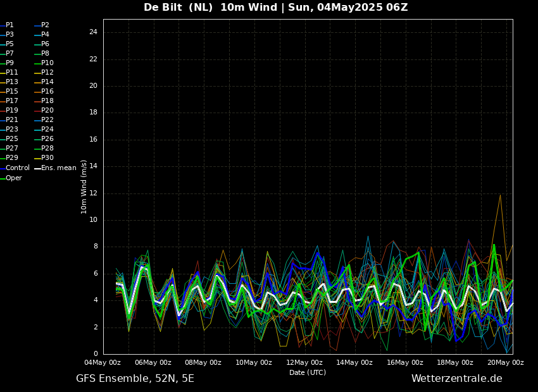Image resolution: width=538 pixels, height=392 pixels.
Task: Click the Oper legend entry
Action: (14, 178)
